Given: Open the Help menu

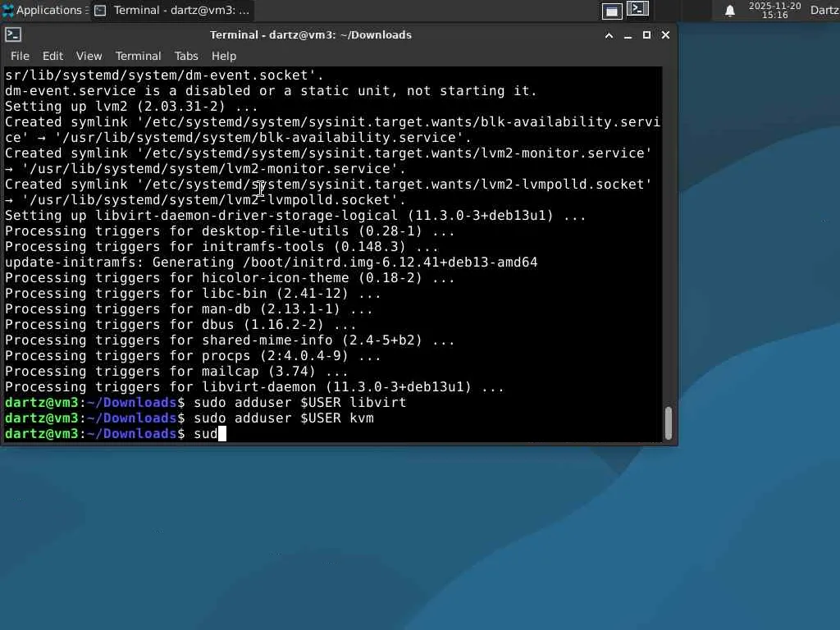Looking at the screenshot, I should (x=223, y=56).
